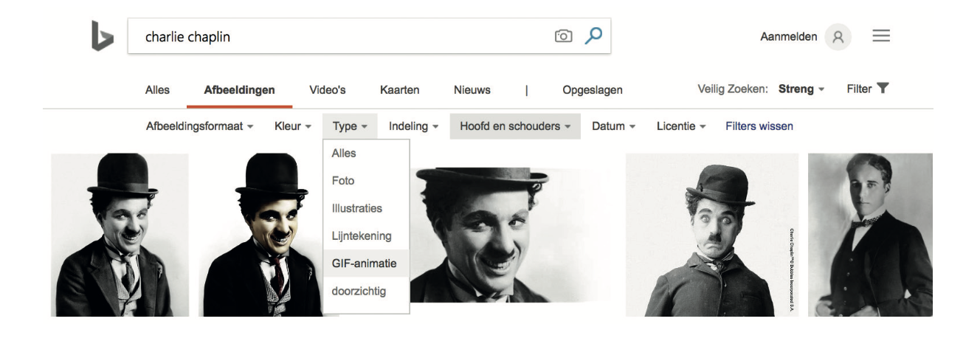Select the Afbeeldingen tab
Viewport: 980px width, 341px height.
tap(240, 90)
